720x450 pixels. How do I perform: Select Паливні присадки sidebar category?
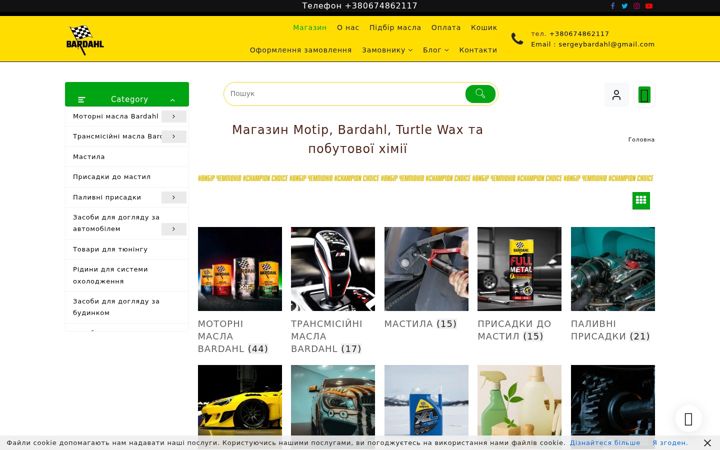click(107, 197)
